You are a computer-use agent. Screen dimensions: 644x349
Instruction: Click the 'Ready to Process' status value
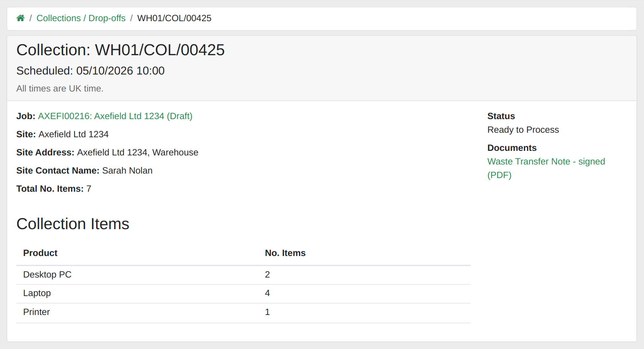coord(523,130)
